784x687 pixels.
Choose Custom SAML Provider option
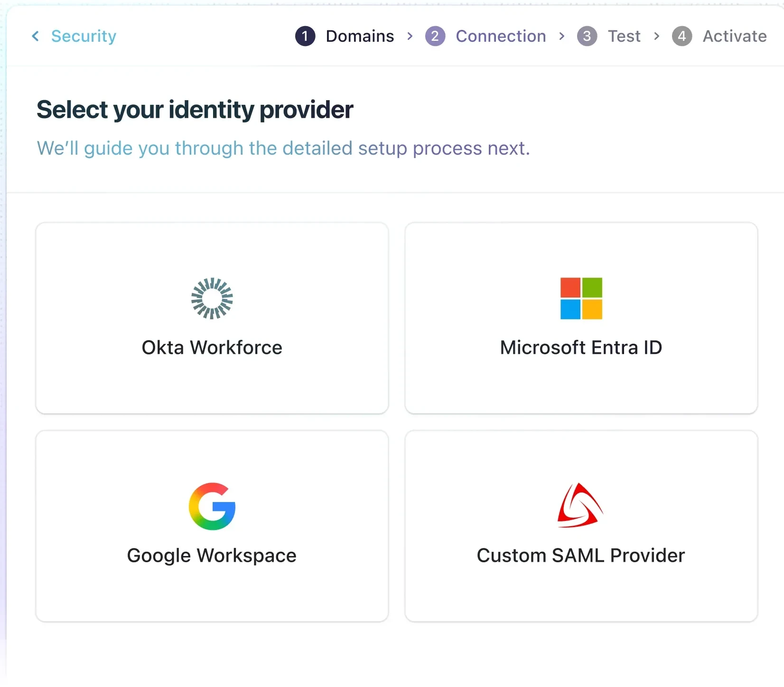tap(581, 526)
